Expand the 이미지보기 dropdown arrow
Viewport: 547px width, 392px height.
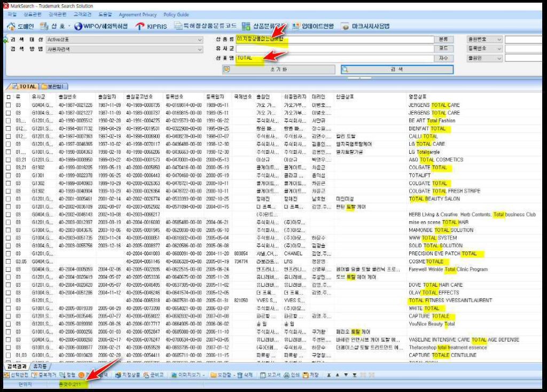point(204,375)
